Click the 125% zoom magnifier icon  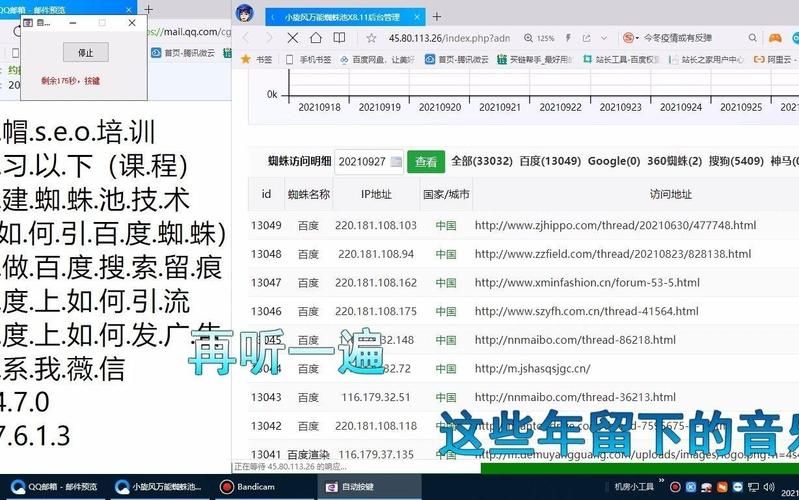(528, 38)
